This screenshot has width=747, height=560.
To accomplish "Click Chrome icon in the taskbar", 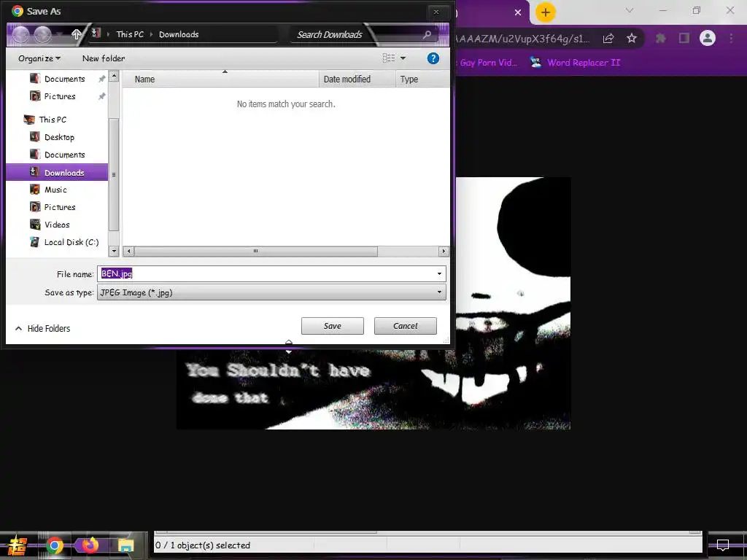I will pyautogui.click(x=54, y=545).
